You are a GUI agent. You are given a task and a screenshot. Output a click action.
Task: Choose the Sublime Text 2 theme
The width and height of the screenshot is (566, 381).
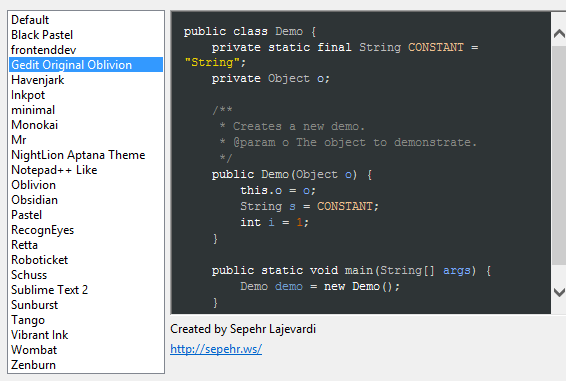pos(86,290)
